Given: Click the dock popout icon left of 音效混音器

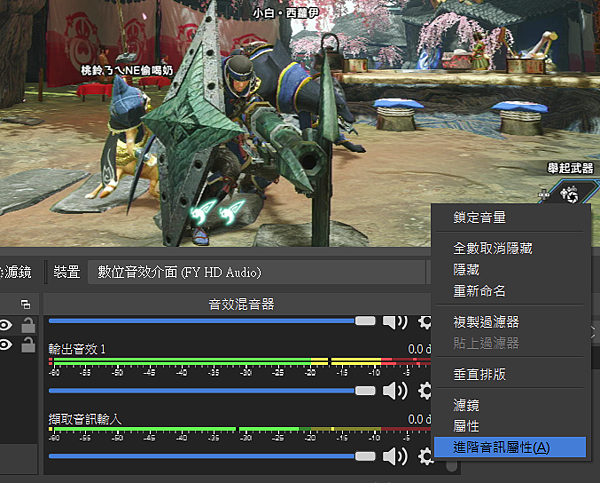Looking at the screenshot, I should click(26, 305).
